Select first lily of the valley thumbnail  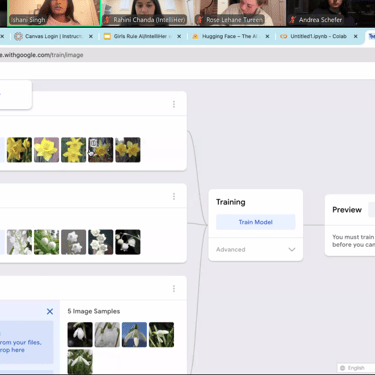(x=19, y=242)
